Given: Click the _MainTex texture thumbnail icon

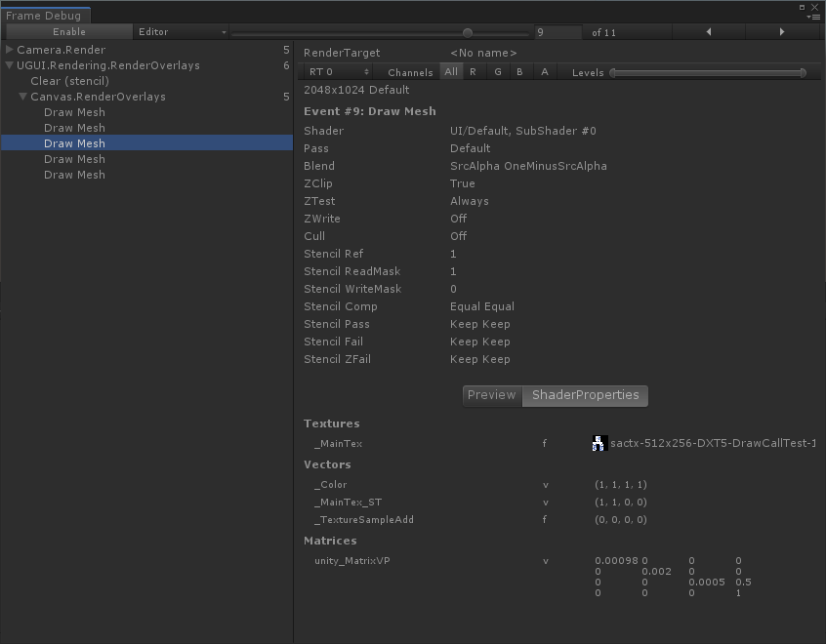Looking at the screenshot, I should (599, 444).
